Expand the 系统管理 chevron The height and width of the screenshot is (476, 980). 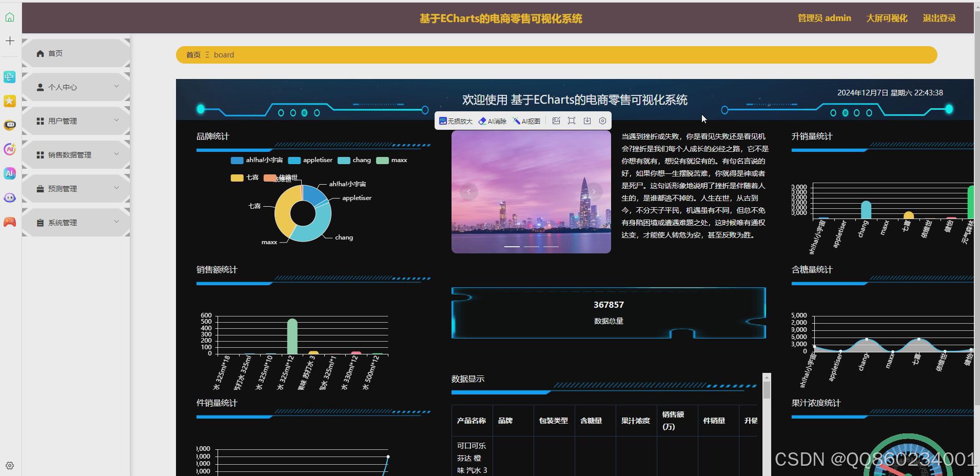click(116, 222)
